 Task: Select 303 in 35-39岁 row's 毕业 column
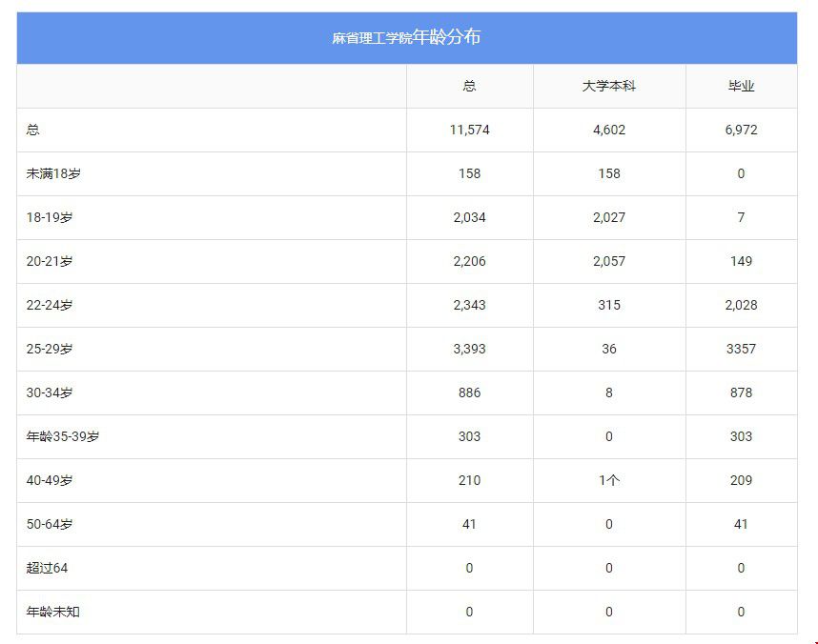coord(742,436)
